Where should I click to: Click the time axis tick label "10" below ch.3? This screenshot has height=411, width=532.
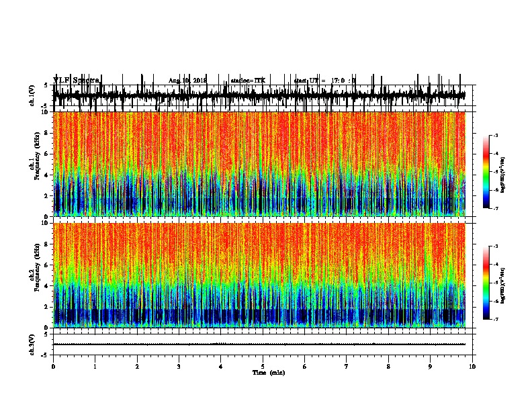[472, 367]
